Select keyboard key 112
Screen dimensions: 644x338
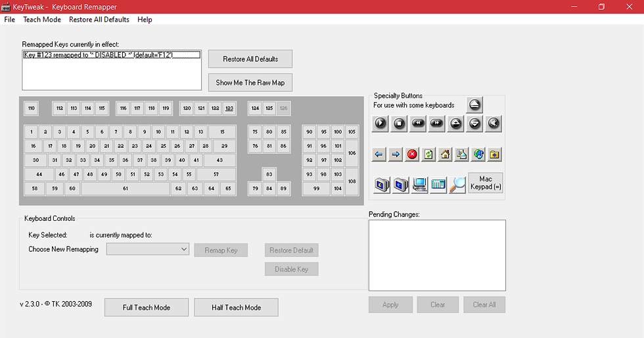(x=60, y=108)
